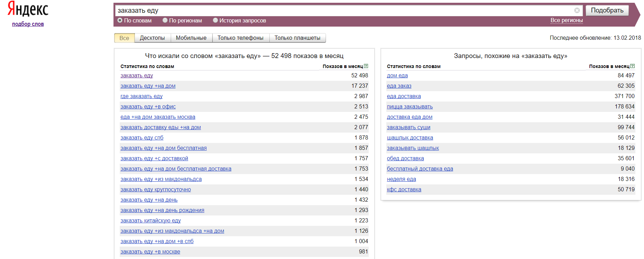This screenshot has height=259, width=644.
Task: Open 'заказать еду круглосуточно' link
Action: pos(156,190)
